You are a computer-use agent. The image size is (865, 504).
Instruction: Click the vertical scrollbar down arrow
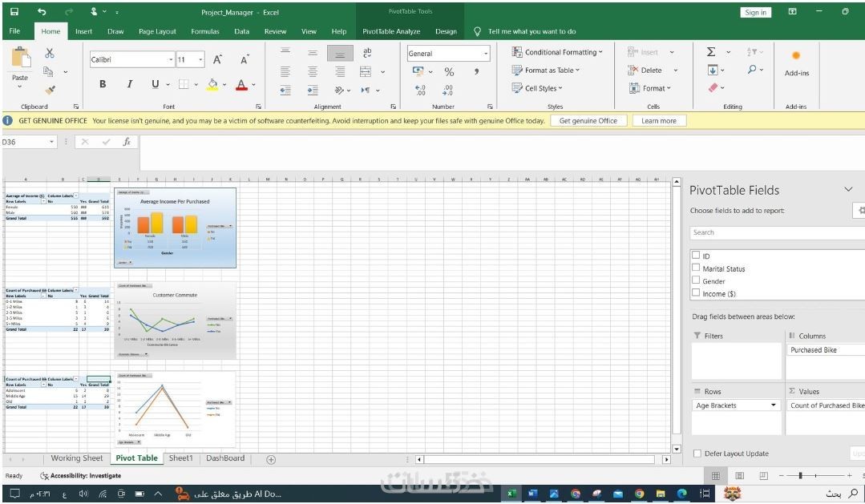[x=677, y=449]
